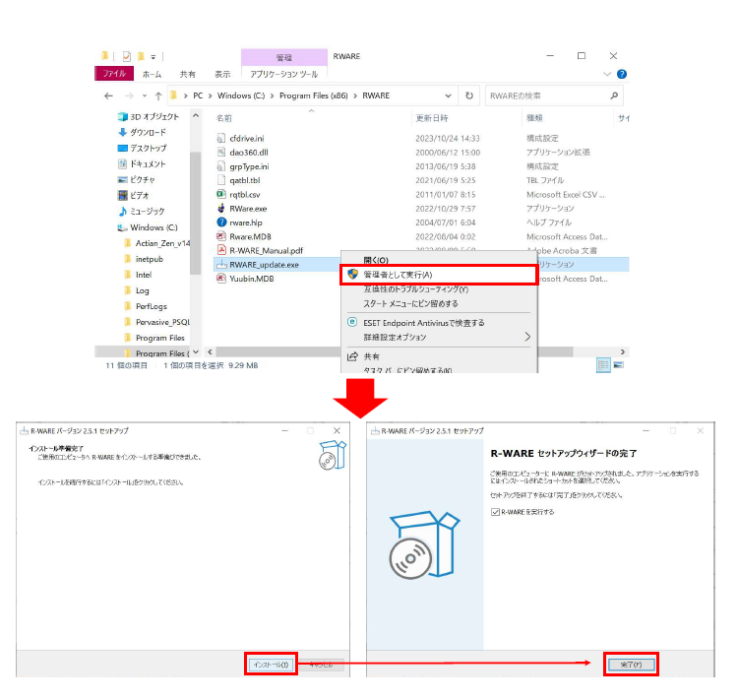Select PerfLogs folder in the tree
The width and height of the screenshot is (738, 700).
point(146,306)
